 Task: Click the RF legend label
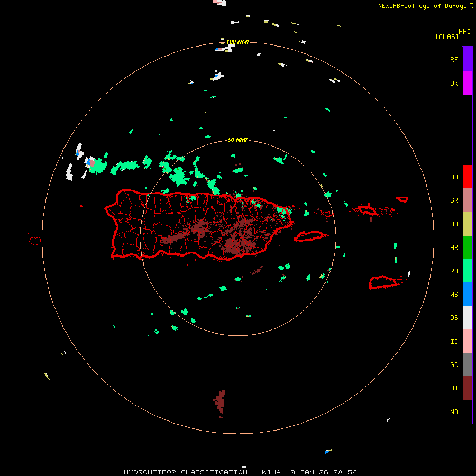click(x=454, y=59)
